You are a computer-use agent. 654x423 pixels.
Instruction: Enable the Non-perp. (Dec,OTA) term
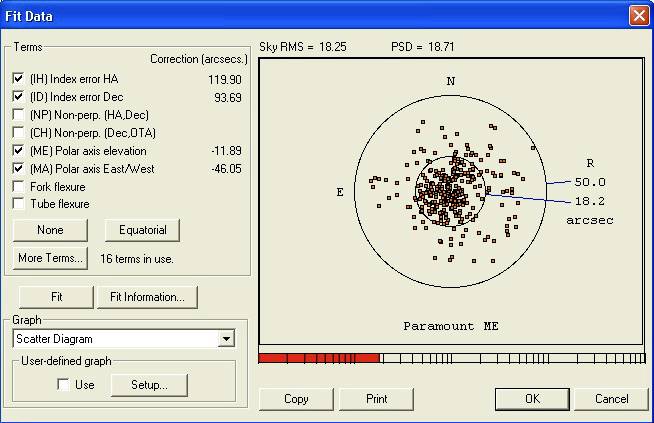pos(19,133)
